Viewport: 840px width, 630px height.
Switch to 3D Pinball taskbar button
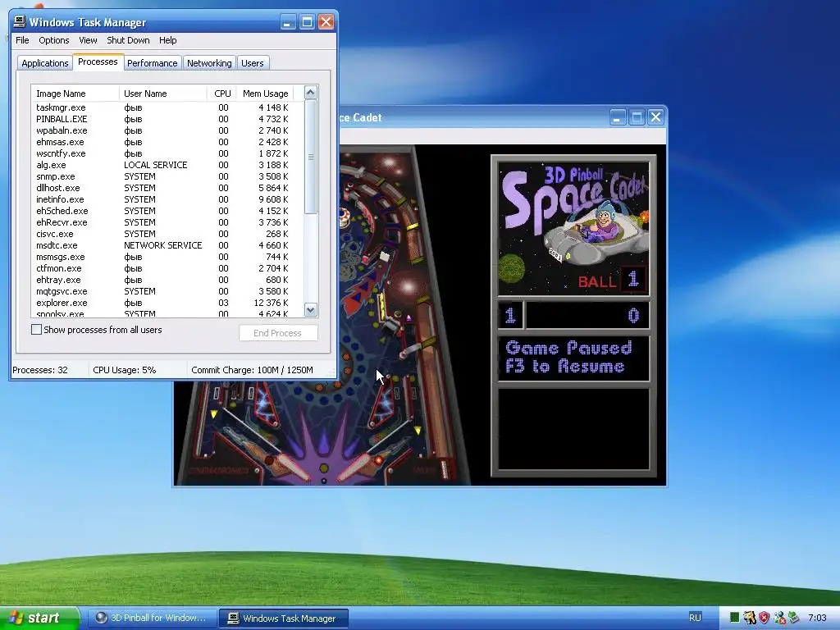tap(151, 618)
